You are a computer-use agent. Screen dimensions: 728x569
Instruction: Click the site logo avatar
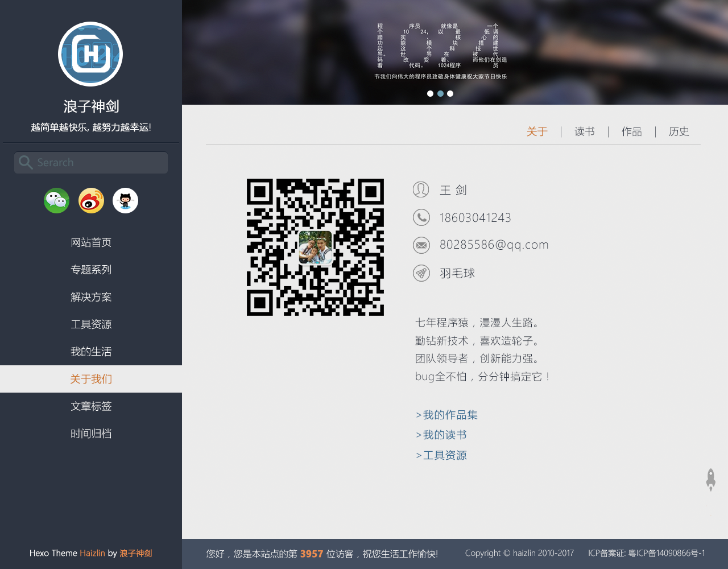coord(90,54)
